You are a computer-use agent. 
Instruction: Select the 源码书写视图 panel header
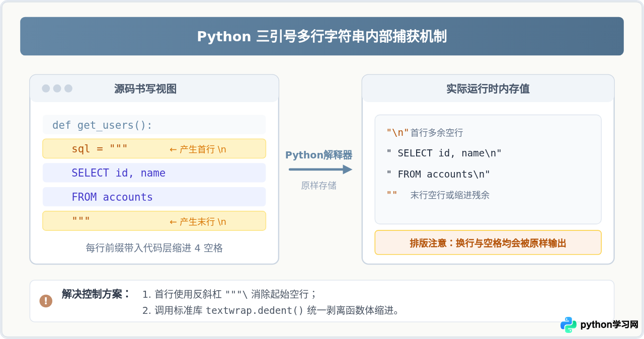coord(154,89)
